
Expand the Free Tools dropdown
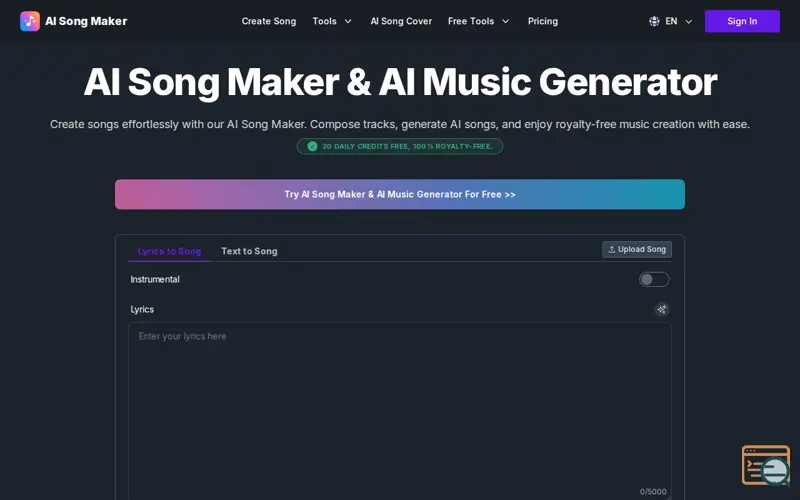click(x=479, y=21)
